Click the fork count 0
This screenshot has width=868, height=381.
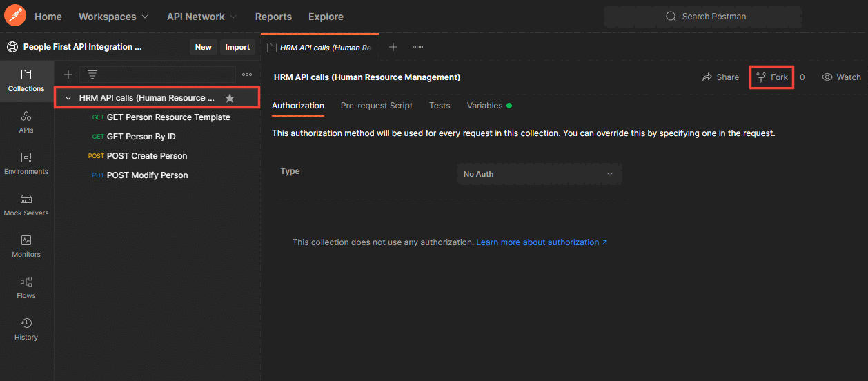[802, 77]
